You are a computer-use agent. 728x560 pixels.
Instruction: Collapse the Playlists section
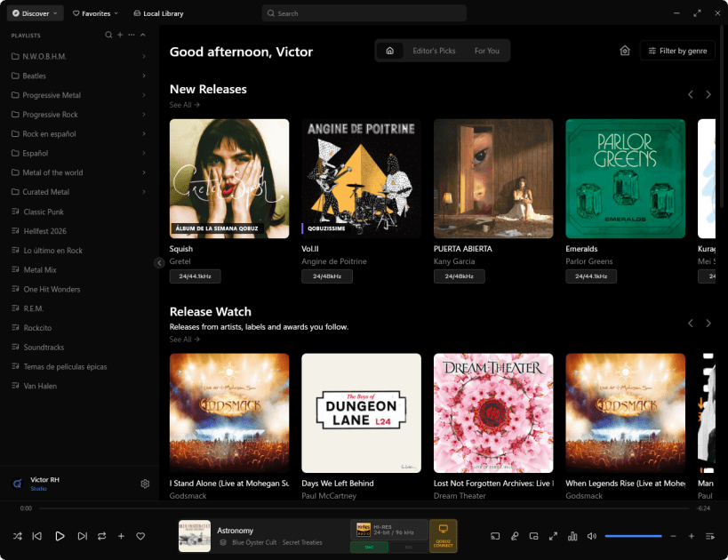click(143, 35)
